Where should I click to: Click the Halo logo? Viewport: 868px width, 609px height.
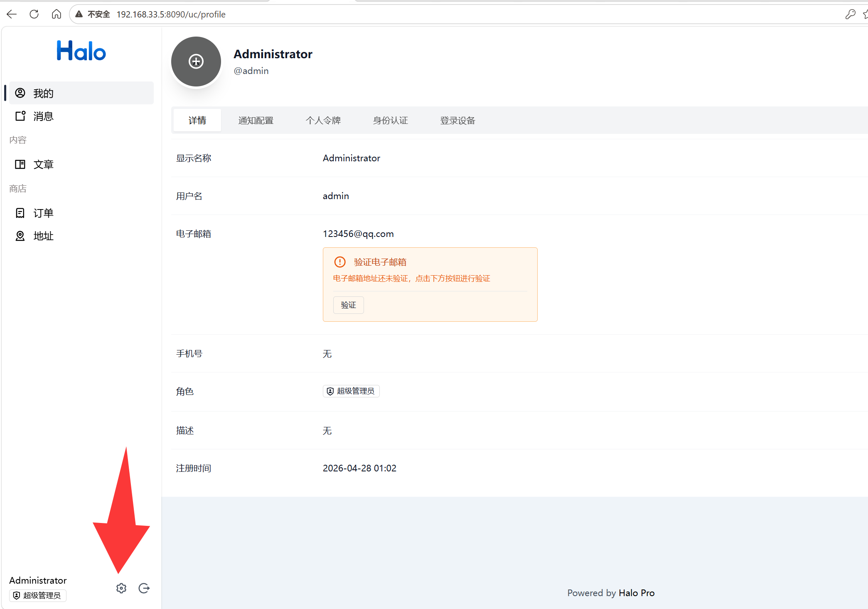pos(81,51)
